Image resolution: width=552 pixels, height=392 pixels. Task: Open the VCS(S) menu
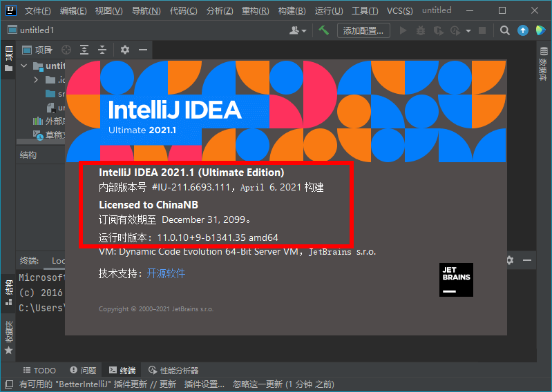click(399, 11)
